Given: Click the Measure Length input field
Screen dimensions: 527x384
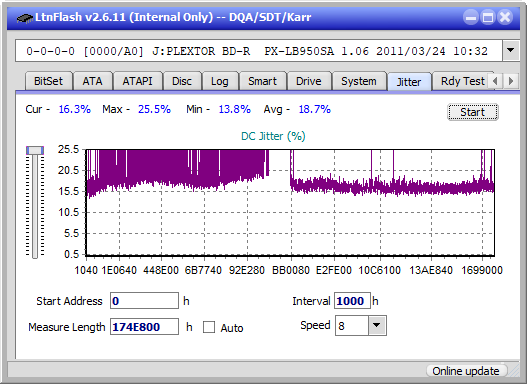Looking at the screenshot, I should point(145,327).
